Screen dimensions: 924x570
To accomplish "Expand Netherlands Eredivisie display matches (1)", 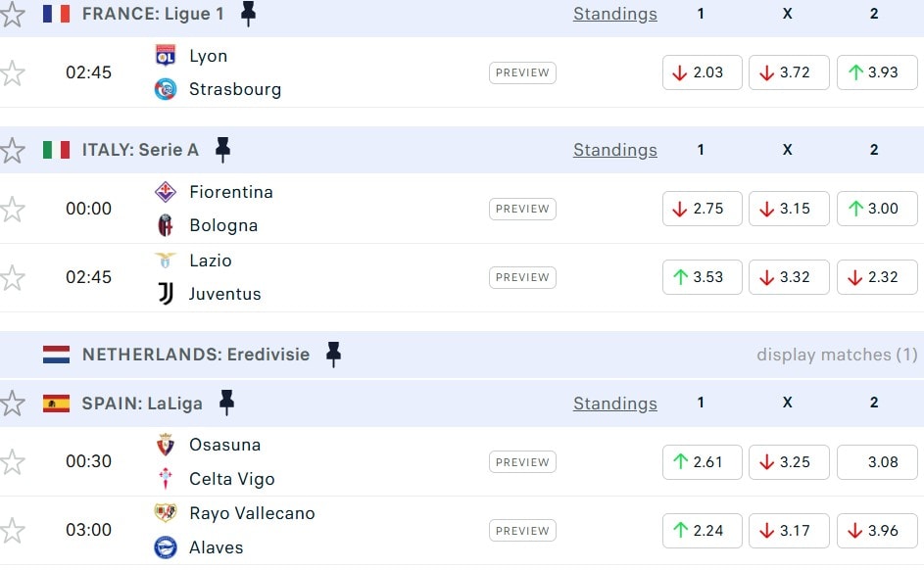I will point(837,355).
